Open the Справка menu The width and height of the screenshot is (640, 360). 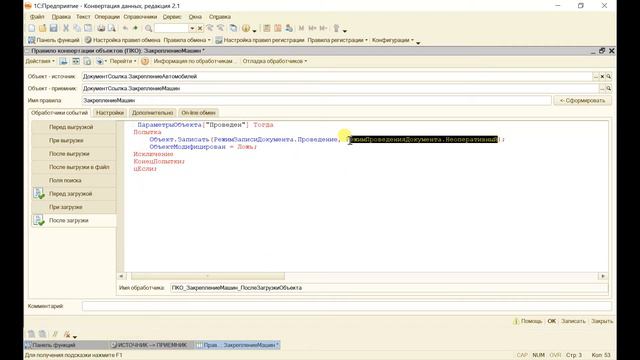[x=220, y=17]
